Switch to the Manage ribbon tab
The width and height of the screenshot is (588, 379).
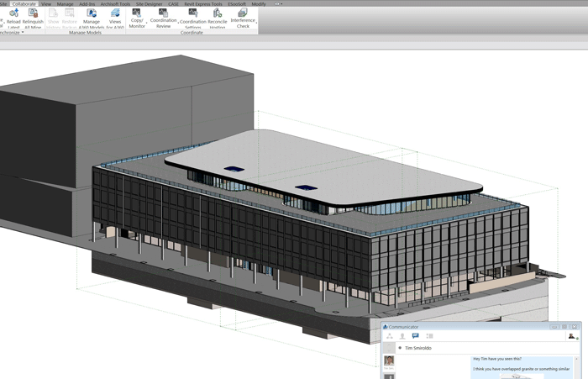65,3
